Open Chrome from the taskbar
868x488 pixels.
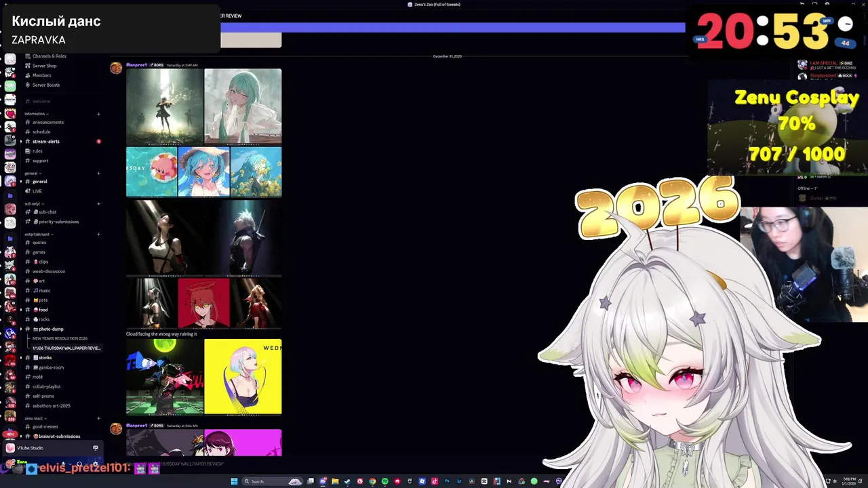click(x=372, y=481)
